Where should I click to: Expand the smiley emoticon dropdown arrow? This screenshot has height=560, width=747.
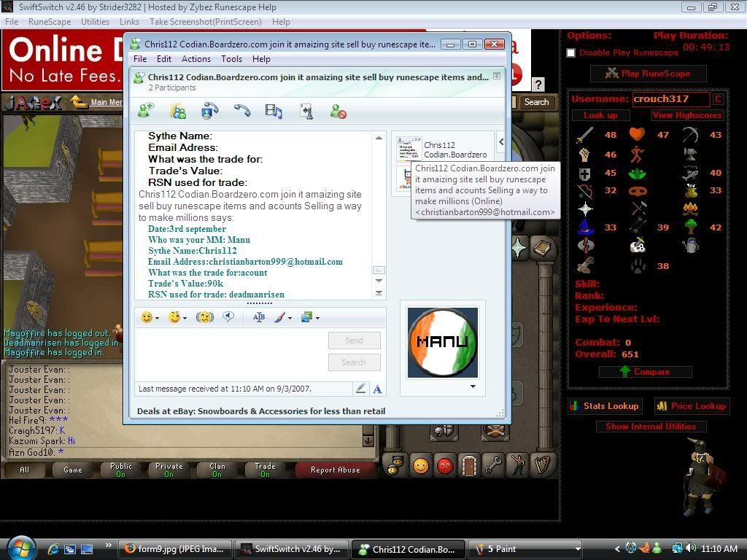coord(158,318)
